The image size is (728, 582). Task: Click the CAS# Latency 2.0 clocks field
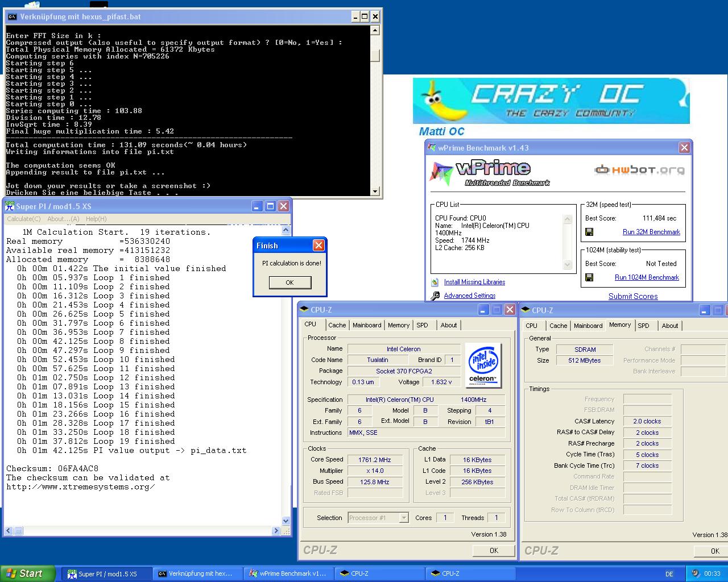647,421
